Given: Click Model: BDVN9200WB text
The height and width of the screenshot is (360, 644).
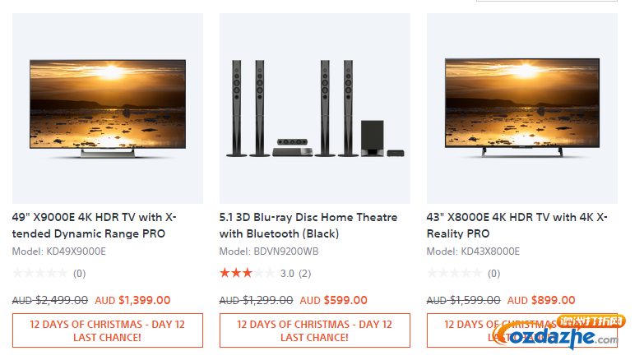Looking at the screenshot, I should 269,252.
